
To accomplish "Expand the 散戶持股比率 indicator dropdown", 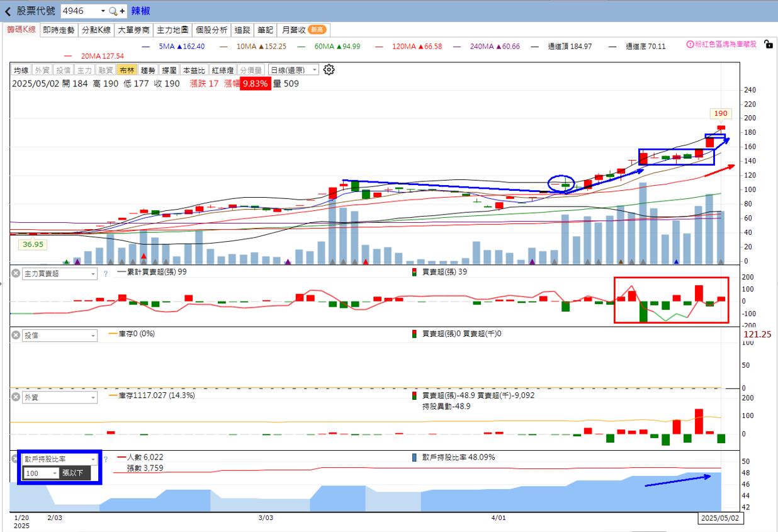I will (59, 460).
